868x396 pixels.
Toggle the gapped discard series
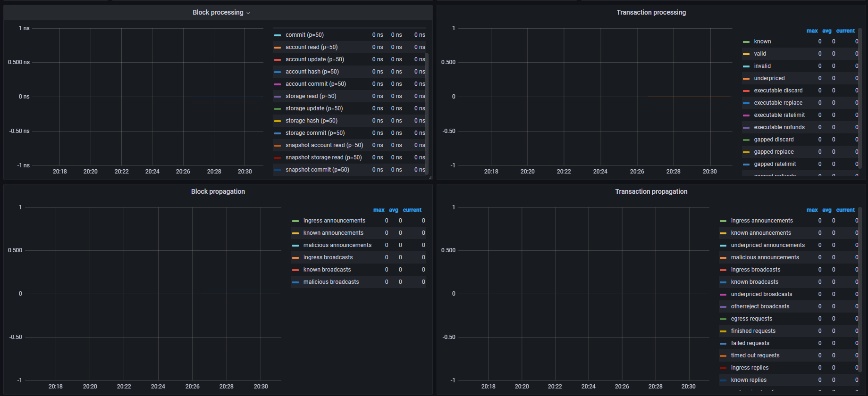coord(774,140)
